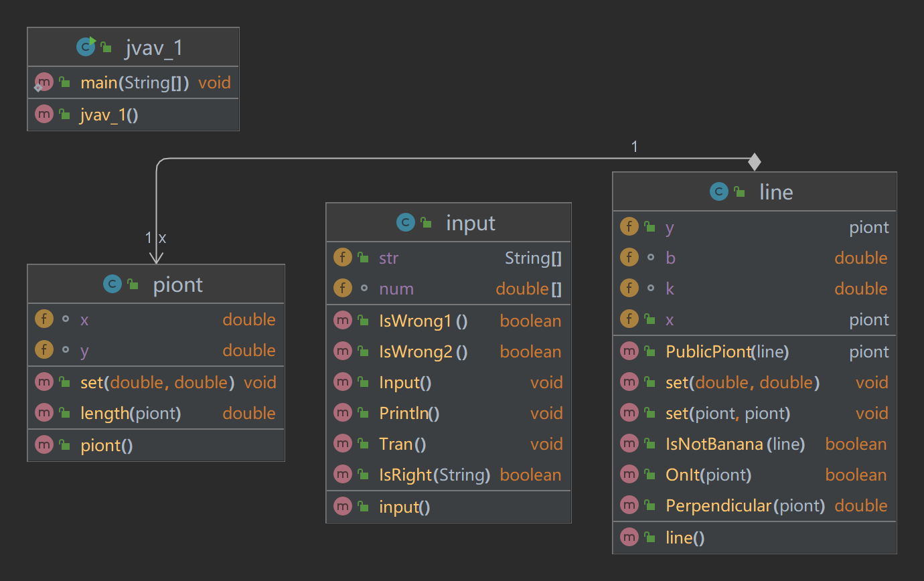Screen dimensions: 924x581
Task: Click the field icon beside k
Action: [x=629, y=288]
